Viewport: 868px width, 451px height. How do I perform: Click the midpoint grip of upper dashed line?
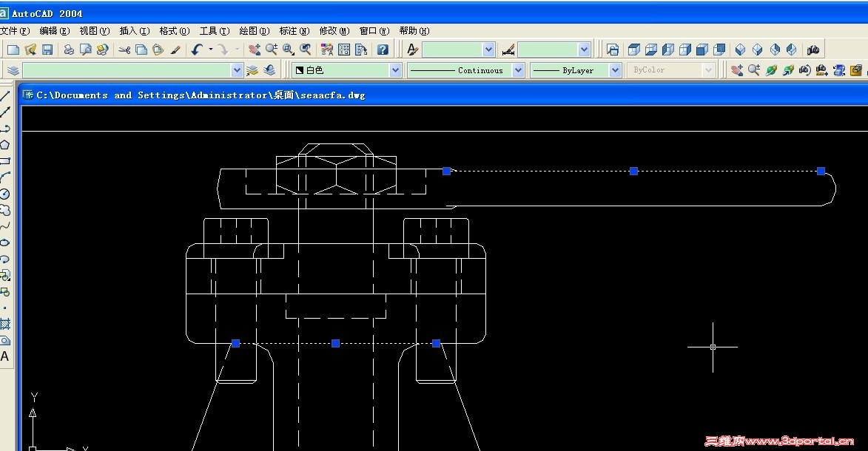[634, 171]
